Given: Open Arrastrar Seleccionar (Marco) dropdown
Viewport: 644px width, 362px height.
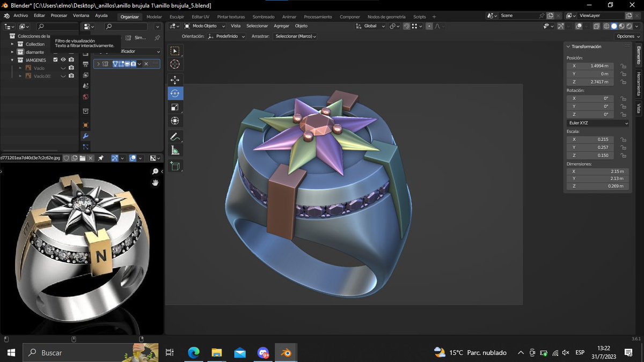Looking at the screenshot, I should [295, 36].
